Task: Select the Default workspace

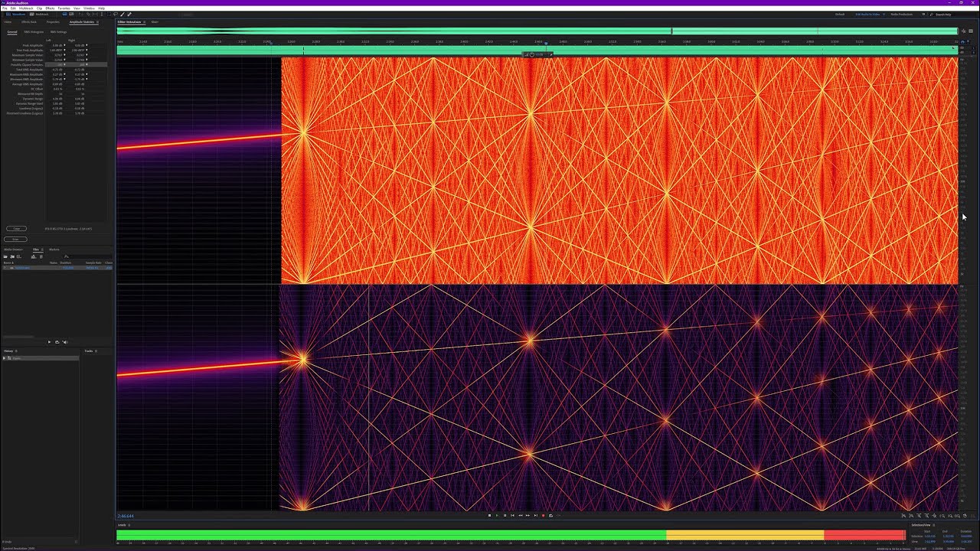Action: [x=840, y=14]
